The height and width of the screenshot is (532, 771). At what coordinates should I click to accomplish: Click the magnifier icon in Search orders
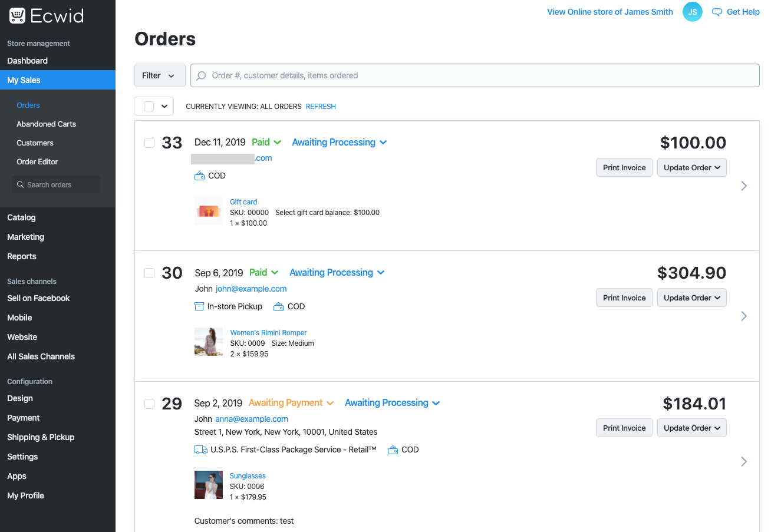pos(20,184)
